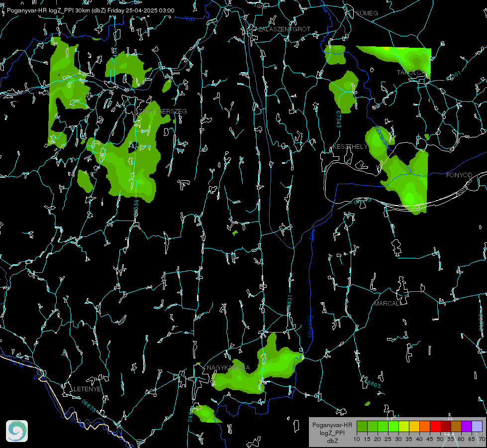487x448 pixels.
Task: Click the legend label "logZ_PPI"
Action: pyautogui.click(x=332, y=433)
